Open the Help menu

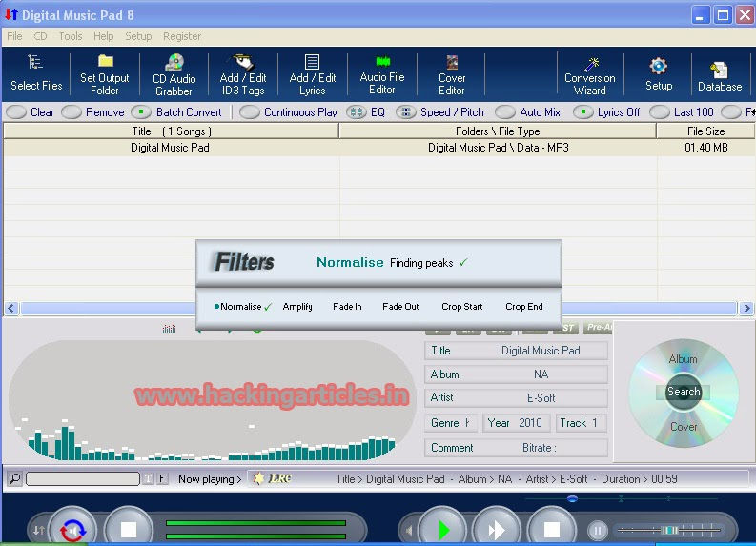point(104,36)
